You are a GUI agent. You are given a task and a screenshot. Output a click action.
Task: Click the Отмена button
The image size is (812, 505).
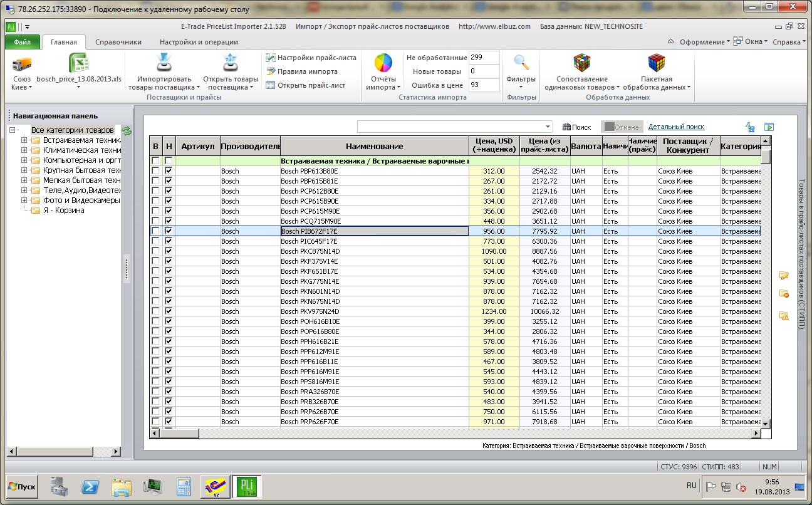(x=622, y=127)
